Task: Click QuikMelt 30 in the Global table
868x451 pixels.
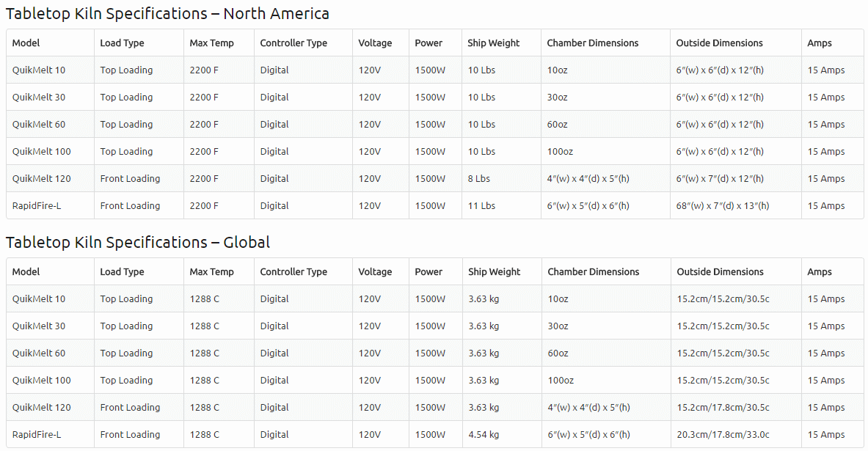Action: pos(39,326)
